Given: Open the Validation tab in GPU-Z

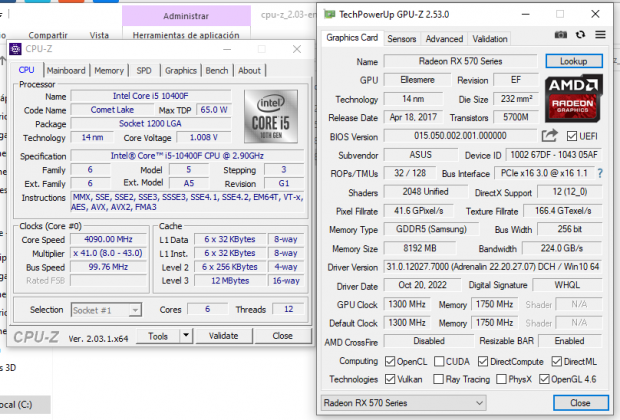Looking at the screenshot, I should pyautogui.click(x=490, y=39).
